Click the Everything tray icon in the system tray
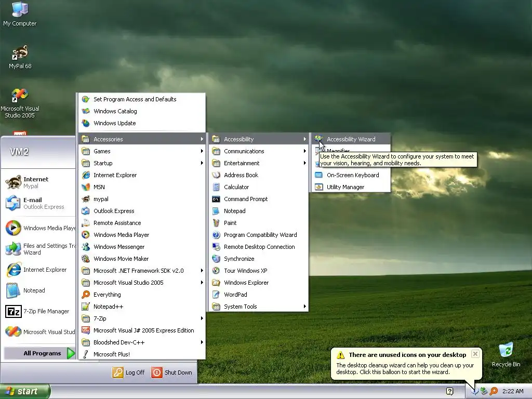 click(494, 391)
